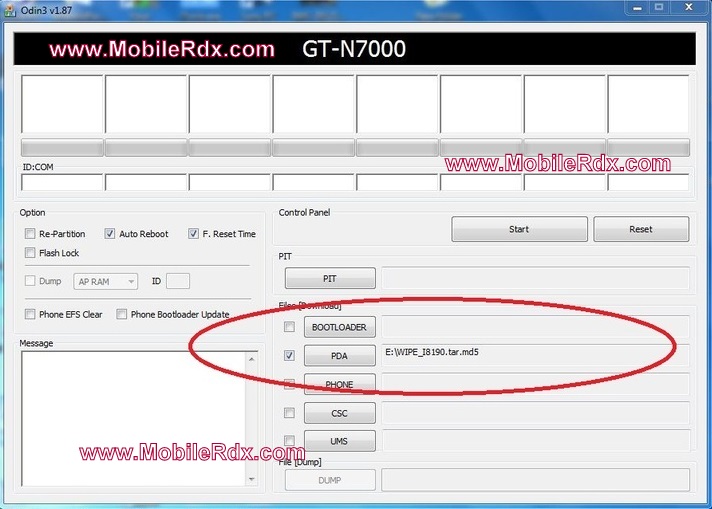Click the ID input field near Dump
This screenshot has width=712, height=509.
(x=178, y=281)
